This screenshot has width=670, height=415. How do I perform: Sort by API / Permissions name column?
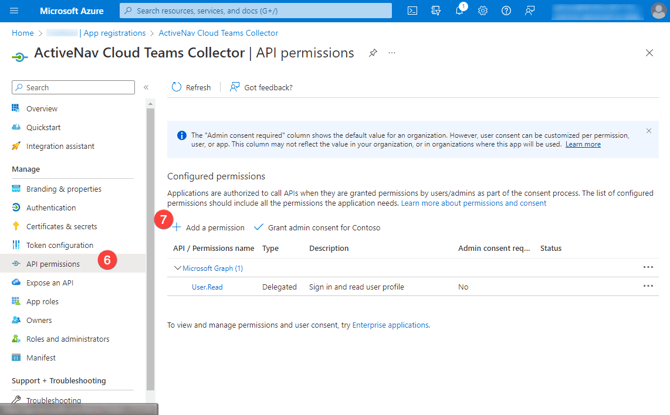(213, 248)
